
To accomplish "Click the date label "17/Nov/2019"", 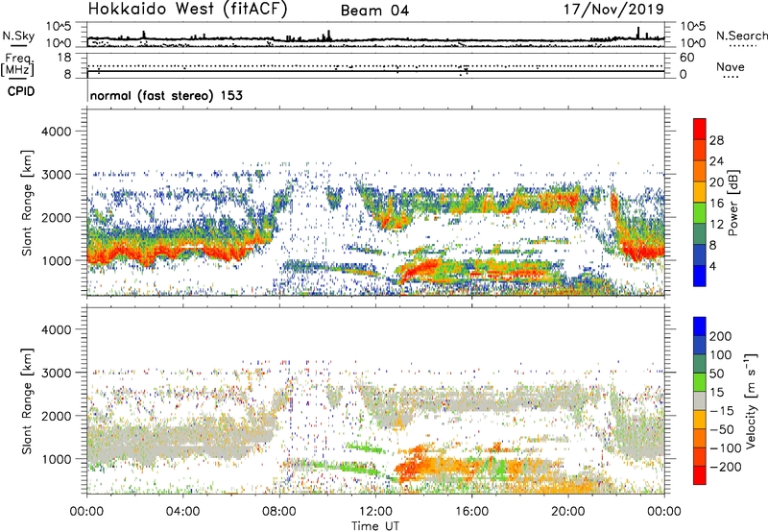I will [x=613, y=9].
